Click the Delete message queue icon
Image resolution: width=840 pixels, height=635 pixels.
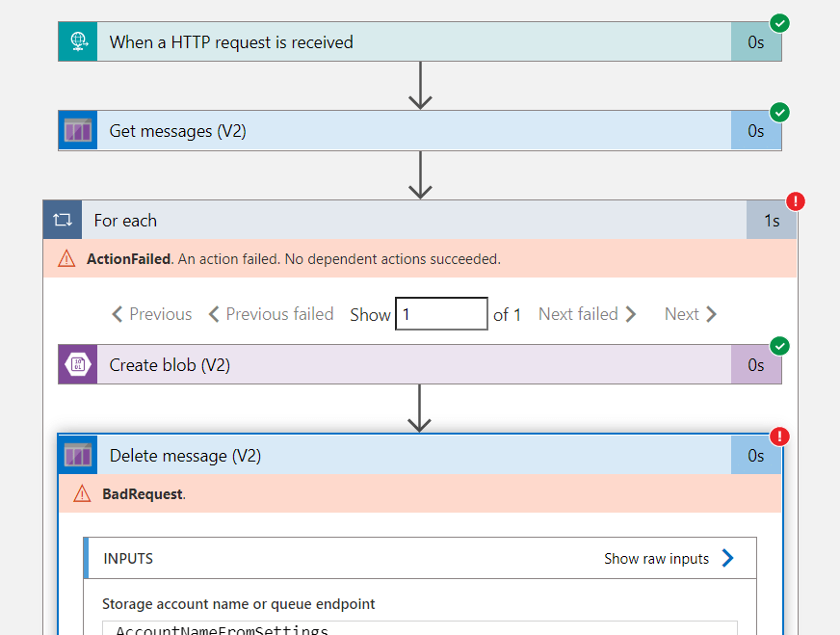[78, 455]
